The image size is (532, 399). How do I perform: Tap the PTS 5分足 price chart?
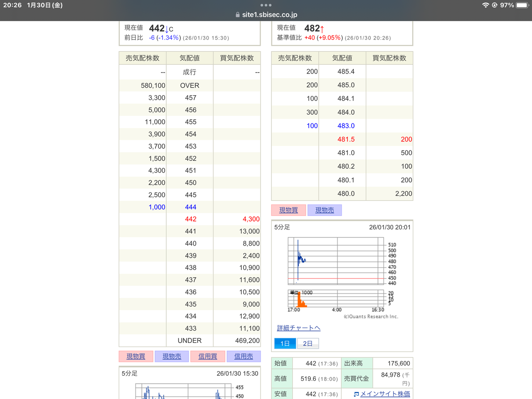click(x=336, y=261)
